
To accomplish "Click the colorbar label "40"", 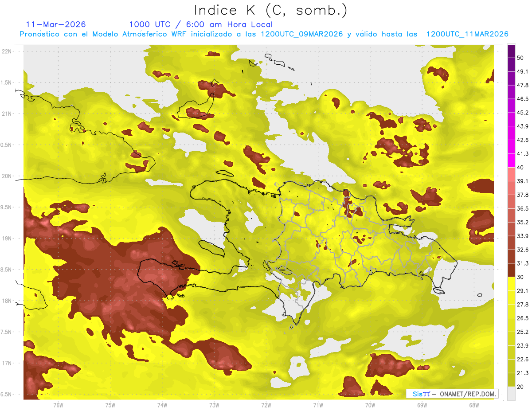I will (x=520, y=167).
